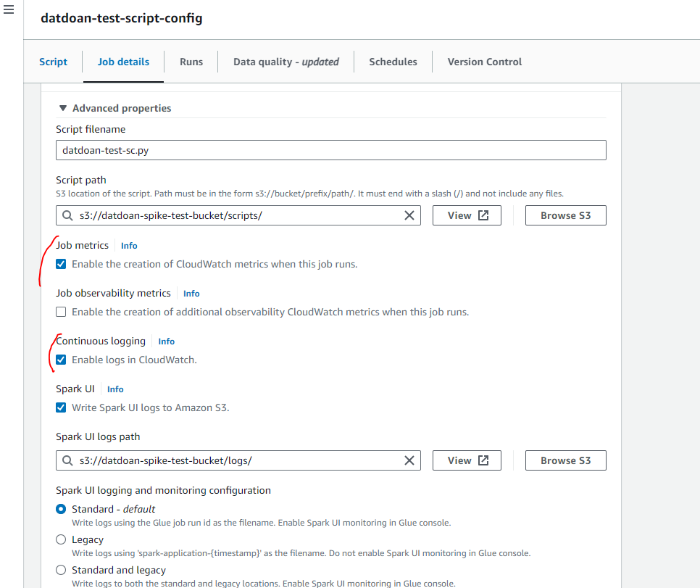Open Info link for Job metrics
The image size is (700, 588).
pyautogui.click(x=129, y=246)
